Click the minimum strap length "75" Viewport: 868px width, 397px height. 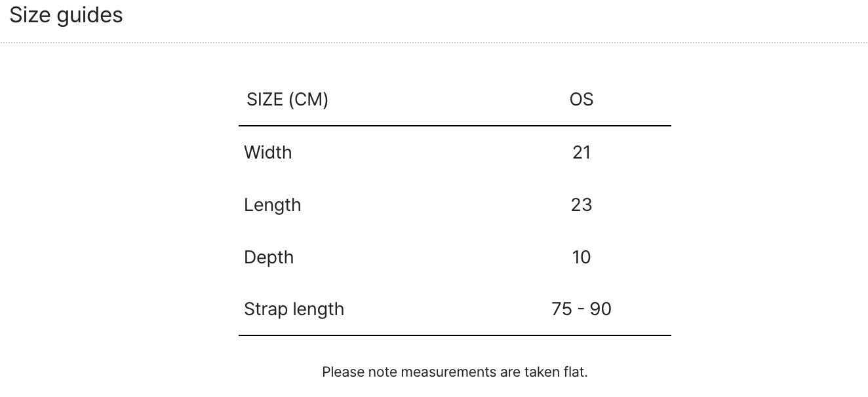[x=562, y=309]
